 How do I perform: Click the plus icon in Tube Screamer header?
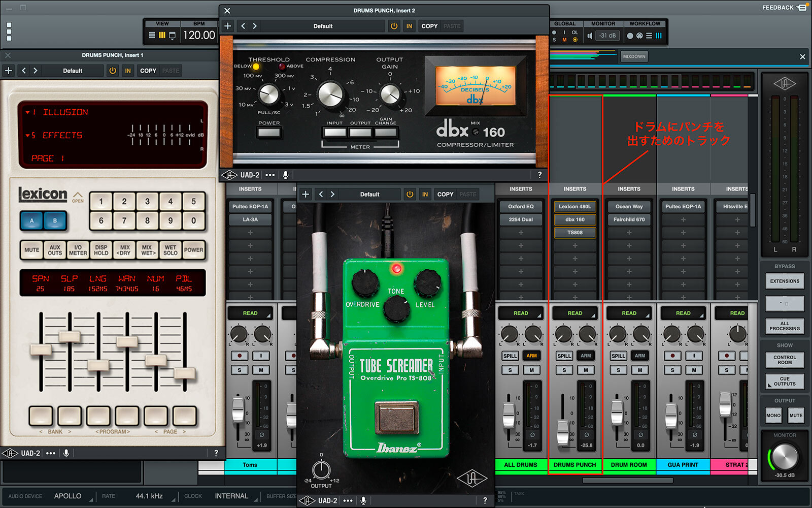pyautogui.click(x=306, y=194)
